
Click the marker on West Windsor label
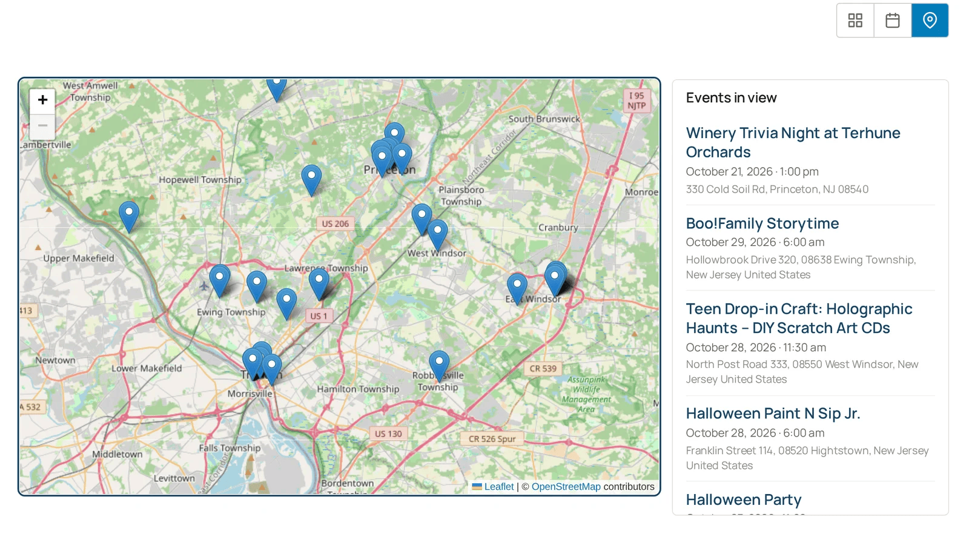pos(438,236)
